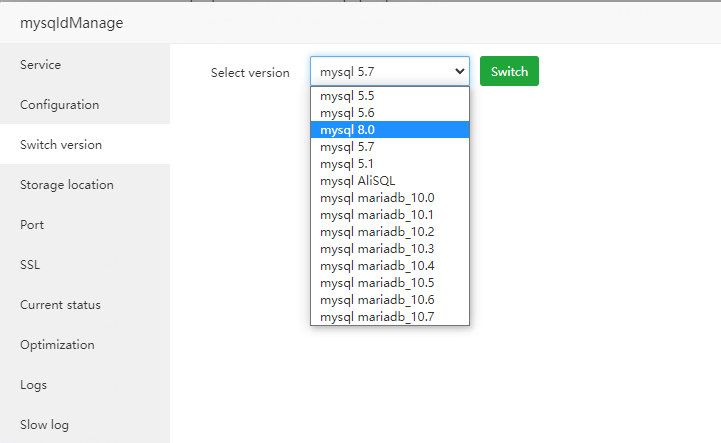The image size is (721, 443).
Task: Open the Service tab
Action: pos(41,65)
